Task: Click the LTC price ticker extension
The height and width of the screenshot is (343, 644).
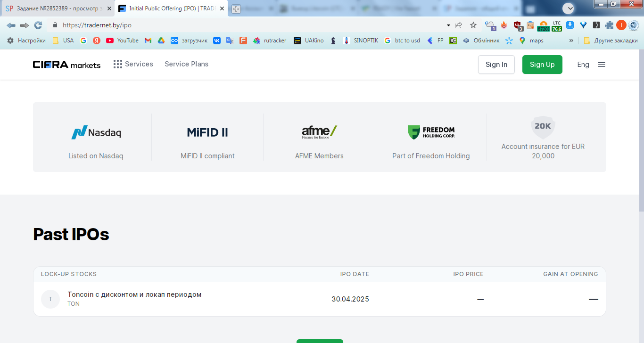Action: click(557, 26)
